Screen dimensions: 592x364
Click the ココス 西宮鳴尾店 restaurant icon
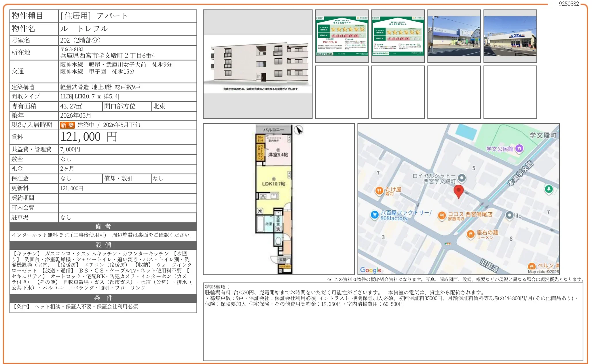click(441, 216)
